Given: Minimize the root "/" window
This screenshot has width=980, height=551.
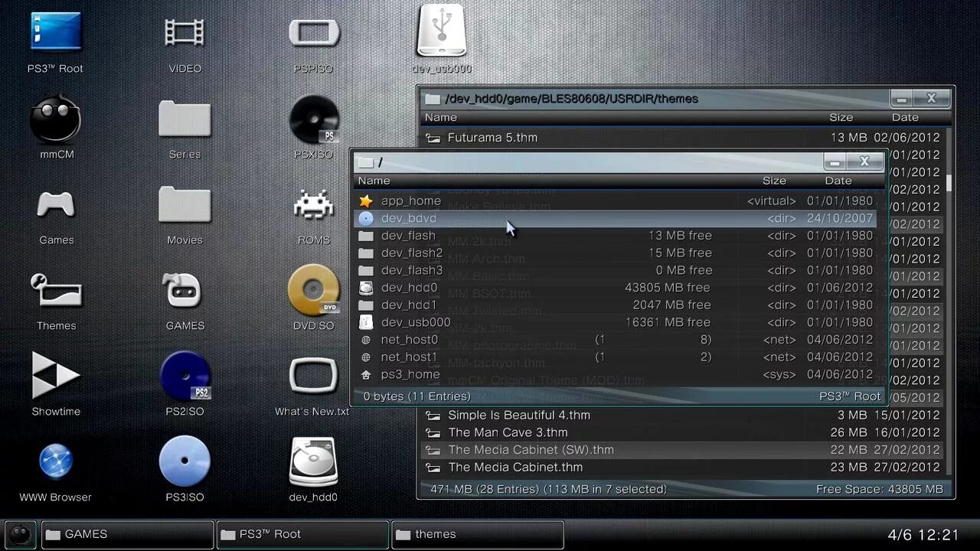Looking at the screenshot, I should (835, 161).
